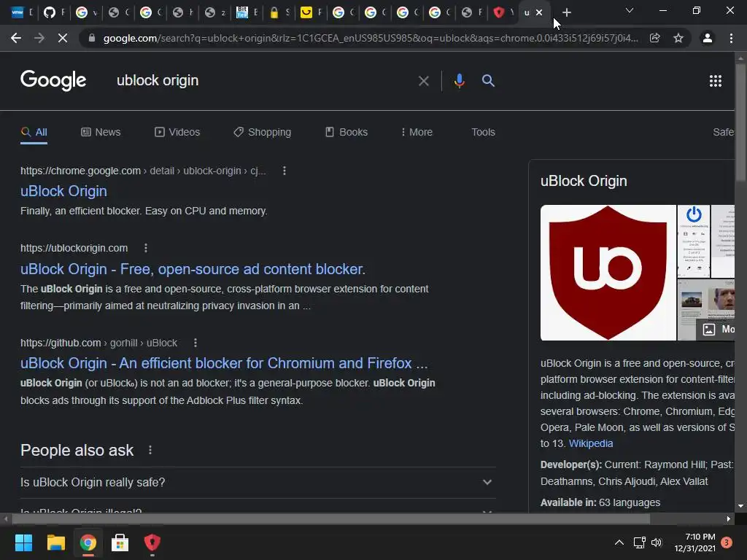Open options for github.com result
The height and width of the screenshot is (560, 747).
click(196, 343)
